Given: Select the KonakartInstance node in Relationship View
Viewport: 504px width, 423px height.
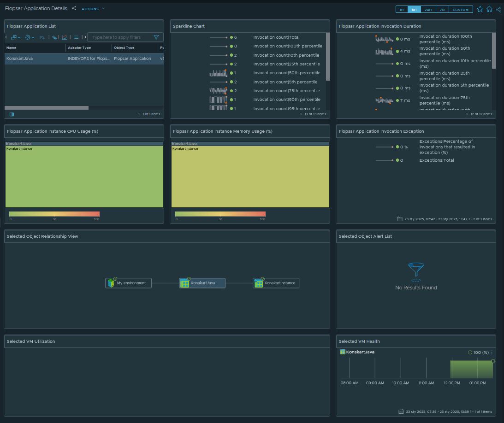Looking at the screenshot, I should [276, 283].
